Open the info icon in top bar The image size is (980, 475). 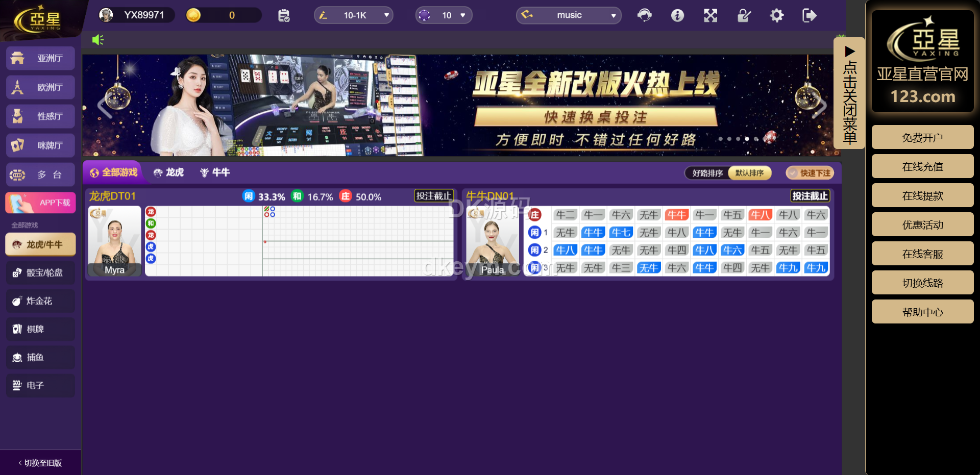(677, 15)
